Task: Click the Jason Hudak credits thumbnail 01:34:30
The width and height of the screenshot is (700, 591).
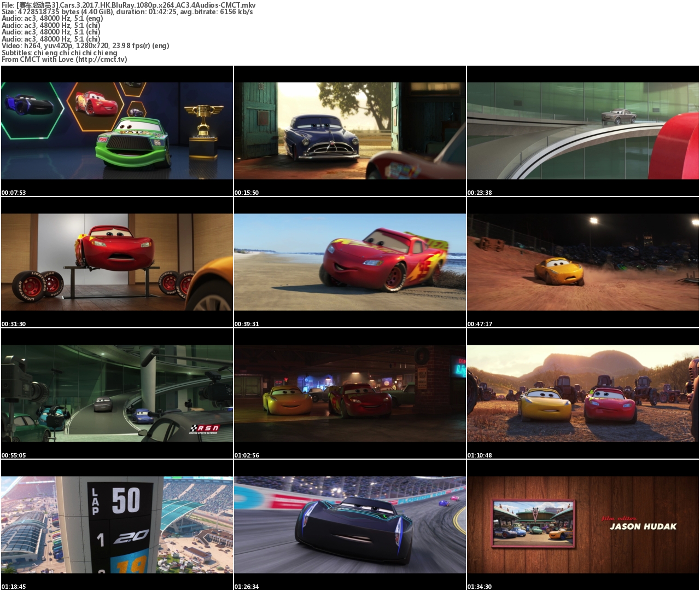Action: (583, 525)
